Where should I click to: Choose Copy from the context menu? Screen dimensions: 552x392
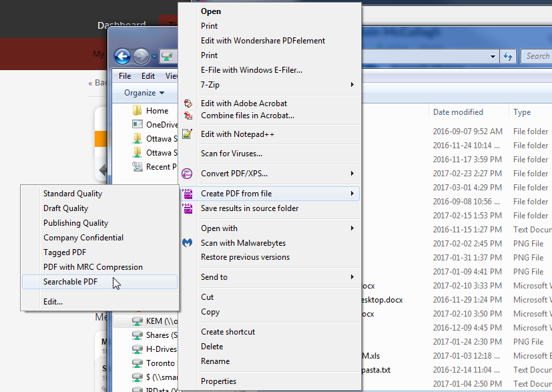(x=210, y=312)
